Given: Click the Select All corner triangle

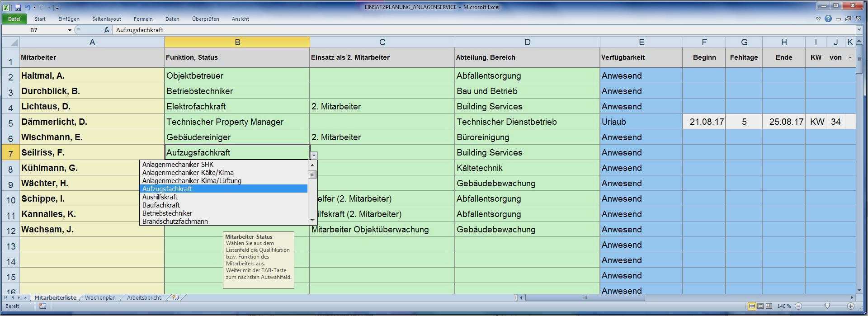Looking at the screenshot, I should click(x=11, y=42).
